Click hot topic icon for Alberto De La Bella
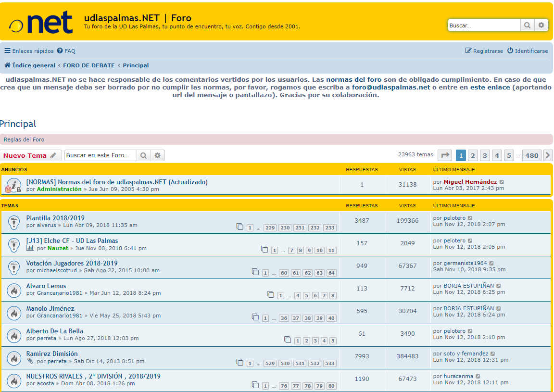This screenshot has width=554, height=392. 14,336
